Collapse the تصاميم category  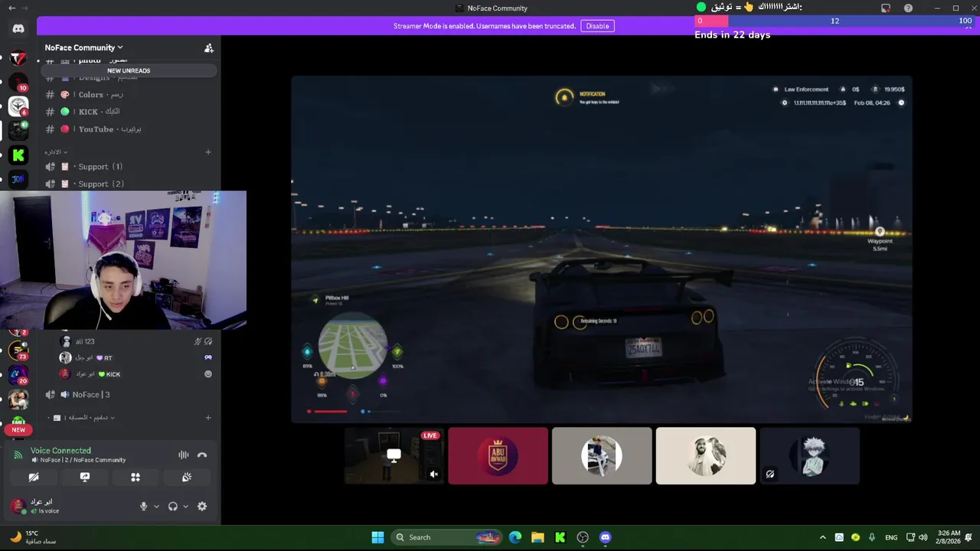pyautogui.click(x=80, y=418)
